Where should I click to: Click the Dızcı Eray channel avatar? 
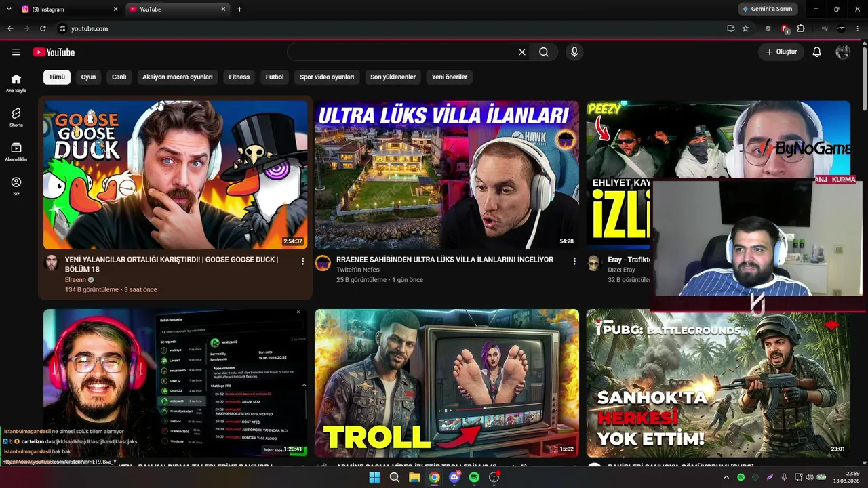(594, 263)
